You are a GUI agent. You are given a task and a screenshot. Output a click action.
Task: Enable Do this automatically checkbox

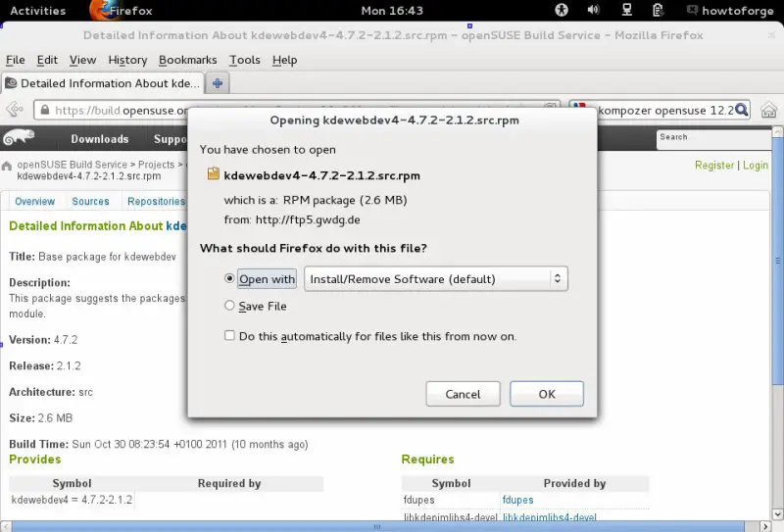(x=229, y=335)
